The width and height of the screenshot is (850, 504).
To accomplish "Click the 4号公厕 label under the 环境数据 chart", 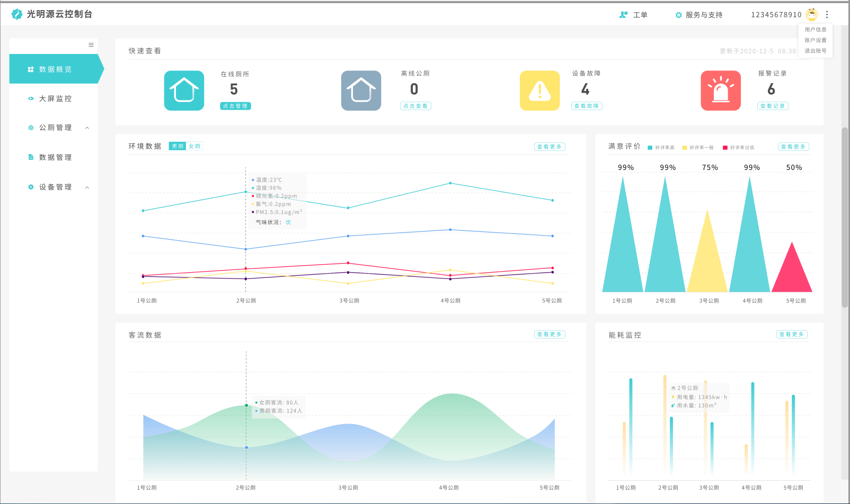I will click(450, 301).
